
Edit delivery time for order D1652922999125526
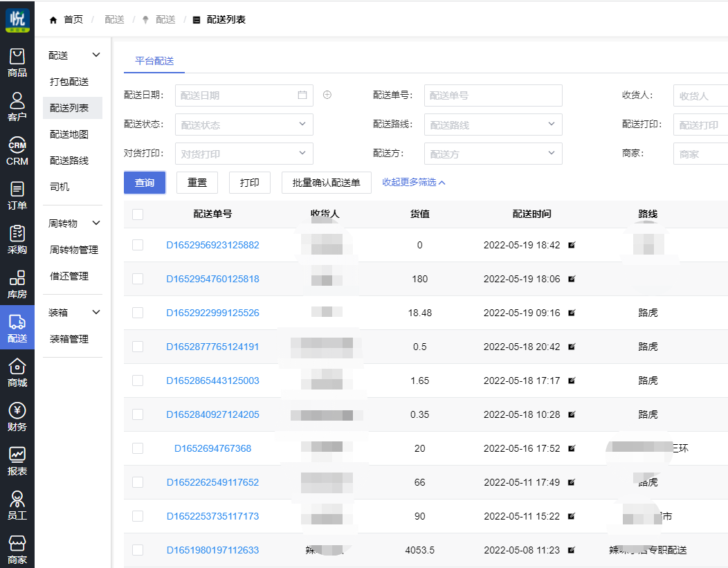(x=572, y=313)
